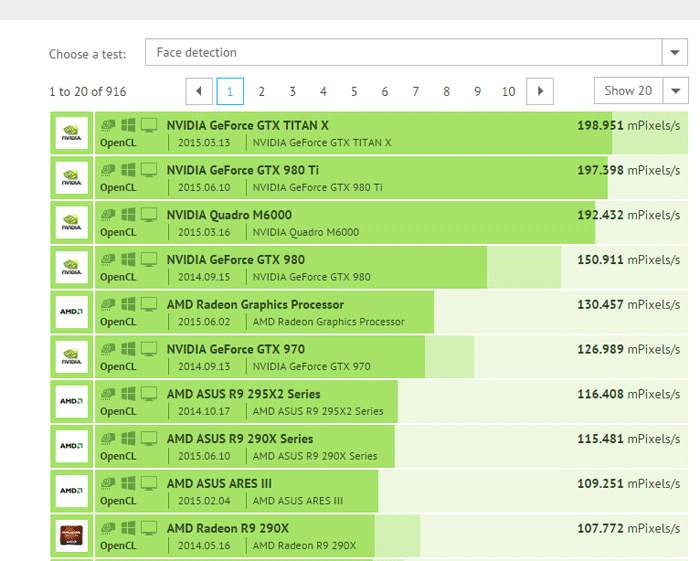The height and width of the screenshot is (561, 700).
Task: Click AMD logo of Radeon Graphics Processor row
Action: coord(71,312)
